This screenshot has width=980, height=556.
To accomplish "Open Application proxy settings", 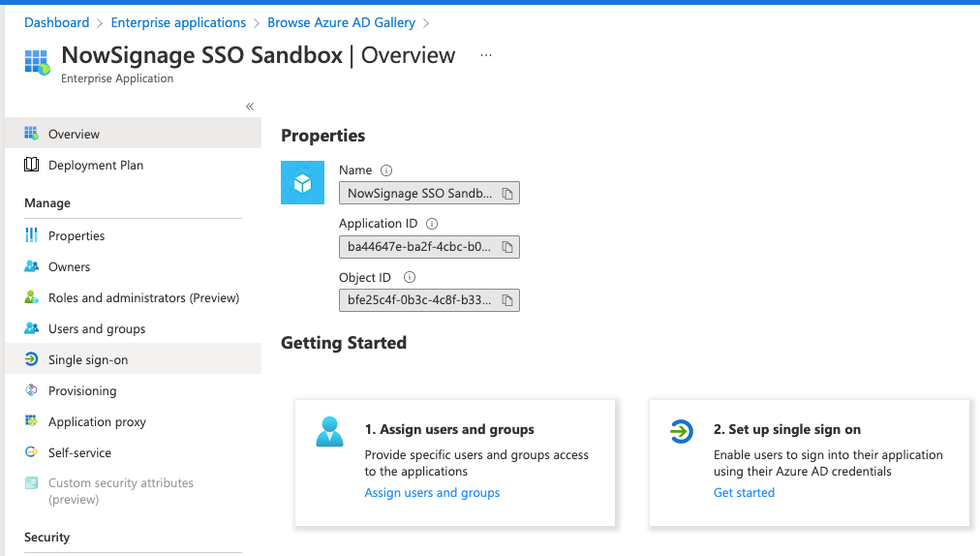I will click(x=97, y=421).
